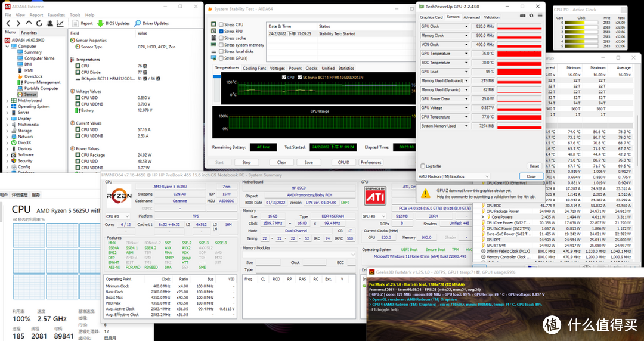644x341 pixels.
Task: Click the user icon in AIDA64 toolbar
Action: pos(49,23)
